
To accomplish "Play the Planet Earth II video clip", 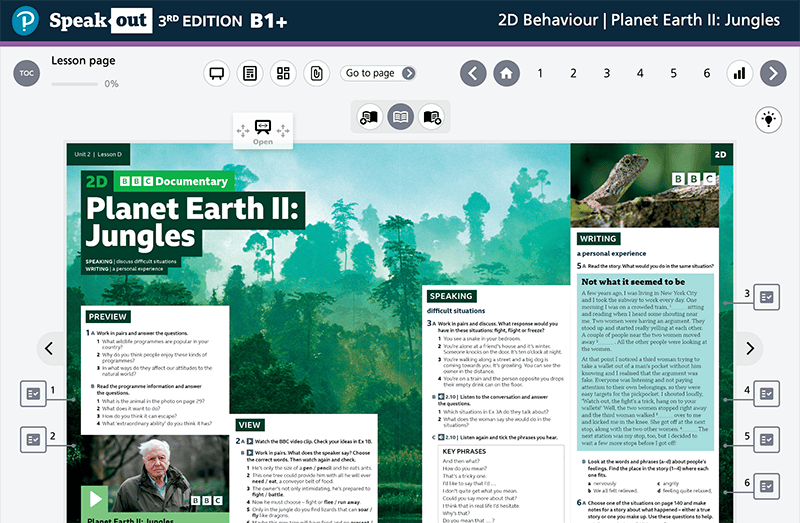I will pos(95,499).
